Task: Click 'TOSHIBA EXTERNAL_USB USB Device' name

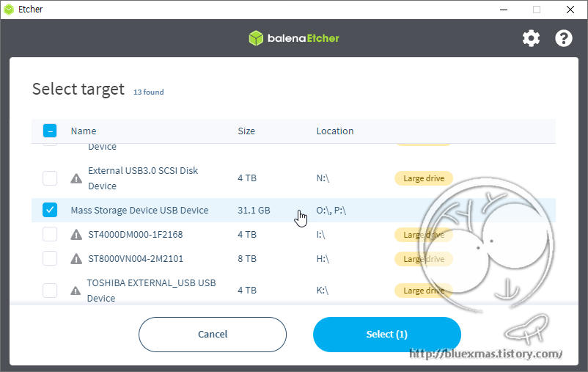Action: (151, 291)
